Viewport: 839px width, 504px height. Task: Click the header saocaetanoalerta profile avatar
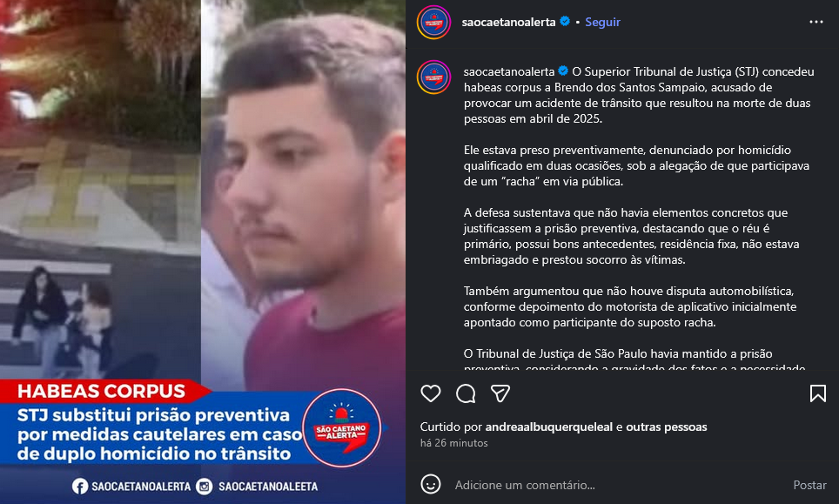coord(434,23)
